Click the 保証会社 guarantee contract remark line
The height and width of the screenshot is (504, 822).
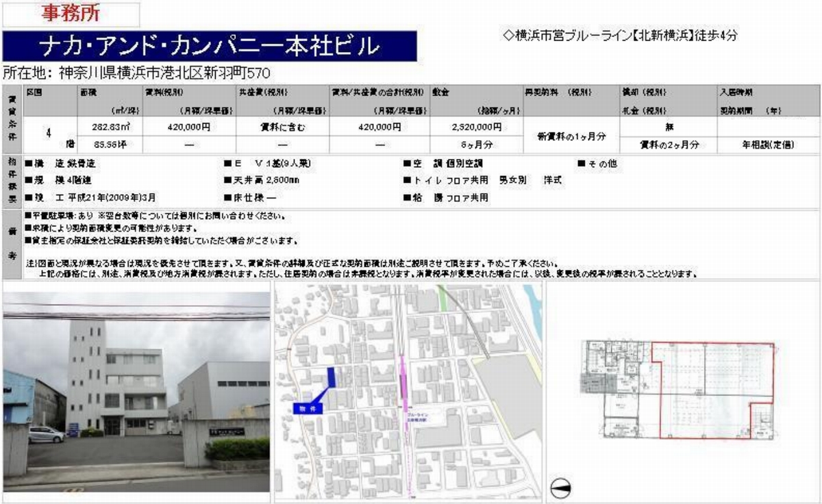tap(162, 240)
